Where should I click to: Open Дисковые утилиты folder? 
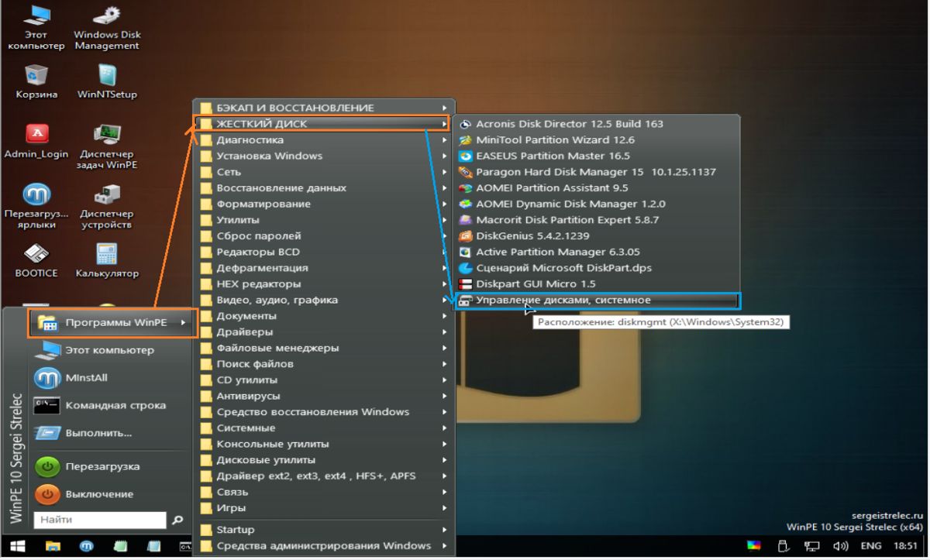coord(322,460)
